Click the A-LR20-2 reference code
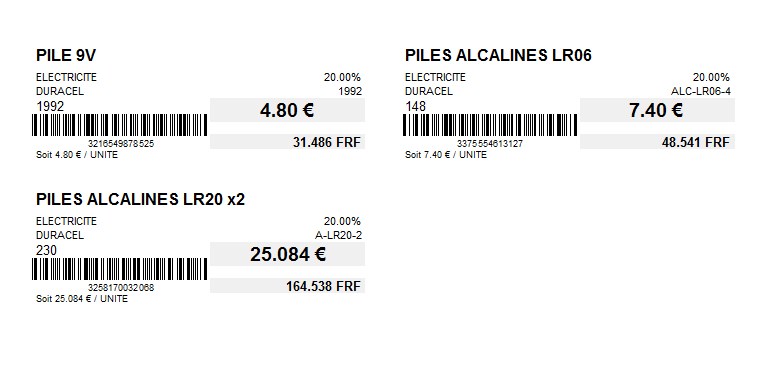 pyautogui.click(x=338, y=235)
